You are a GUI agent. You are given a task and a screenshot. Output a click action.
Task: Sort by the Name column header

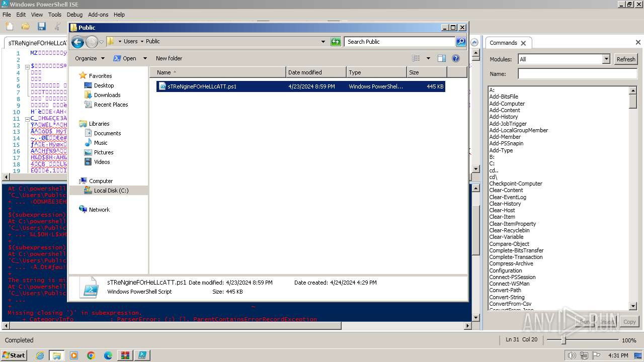[218, 72]
